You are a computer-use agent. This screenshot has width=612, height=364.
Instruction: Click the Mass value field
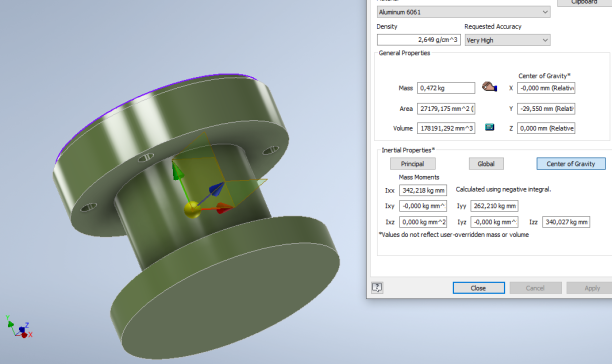(x=446, y=88)
